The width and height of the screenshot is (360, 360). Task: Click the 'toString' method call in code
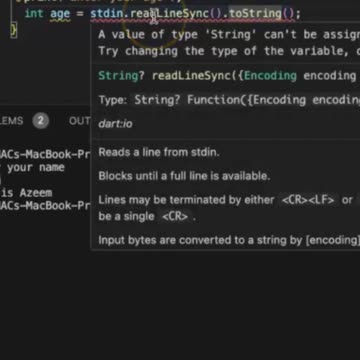click(255, 14)
